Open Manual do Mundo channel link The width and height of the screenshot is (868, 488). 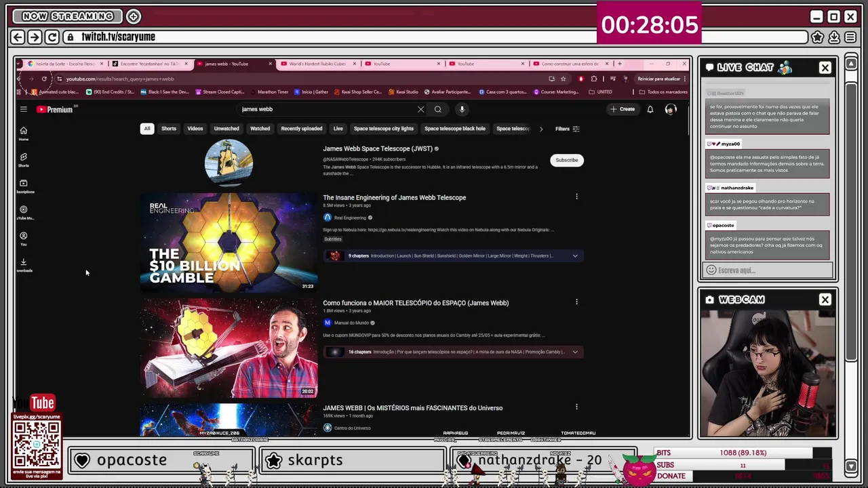point(351,323)
